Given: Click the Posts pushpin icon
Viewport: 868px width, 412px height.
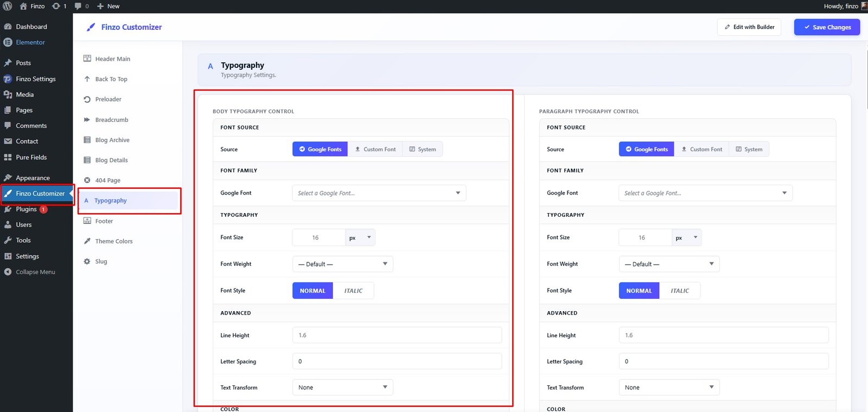Looking at the screenshot, I should point(8,63).
